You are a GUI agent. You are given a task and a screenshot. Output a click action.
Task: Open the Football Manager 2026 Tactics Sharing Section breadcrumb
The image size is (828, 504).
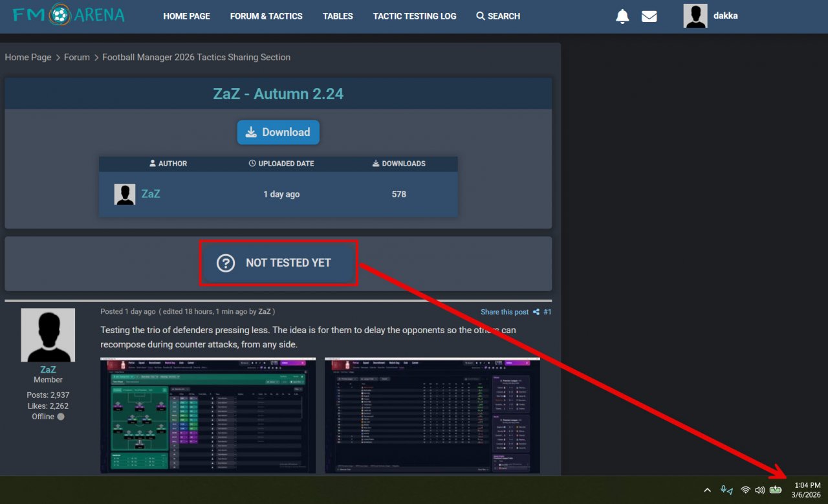tap(197, 57)
